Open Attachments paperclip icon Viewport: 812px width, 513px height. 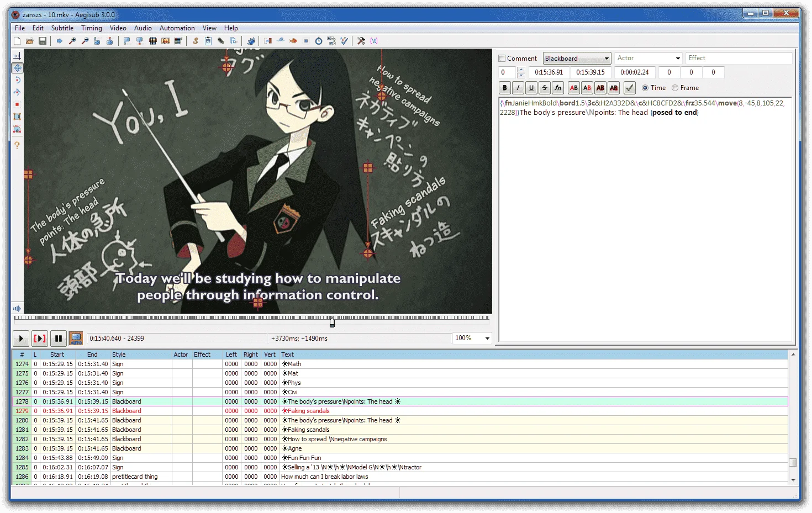click(221, 41)
